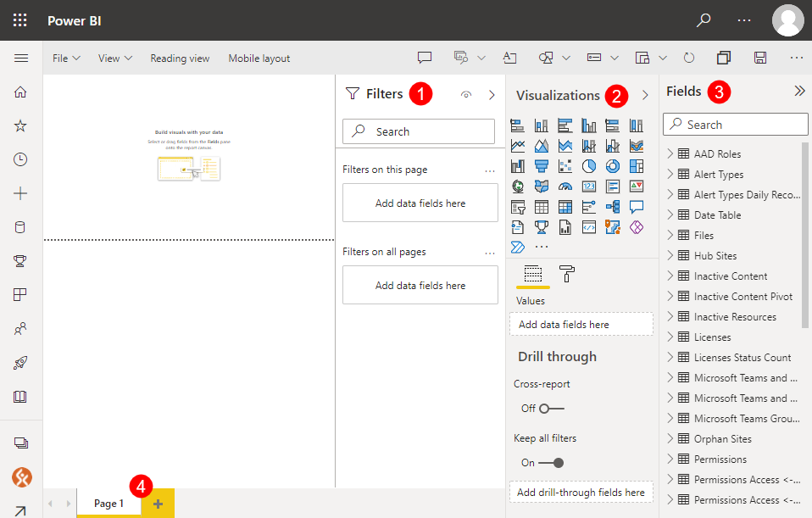Click the Values data fields well
The height and width of the screenshot is (518, 812).
click(581, 324)
